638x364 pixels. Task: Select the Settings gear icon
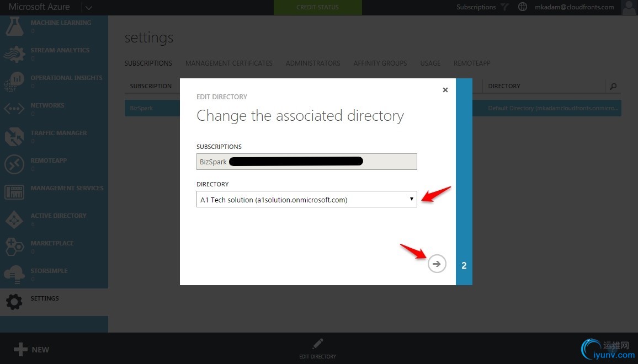14,302
